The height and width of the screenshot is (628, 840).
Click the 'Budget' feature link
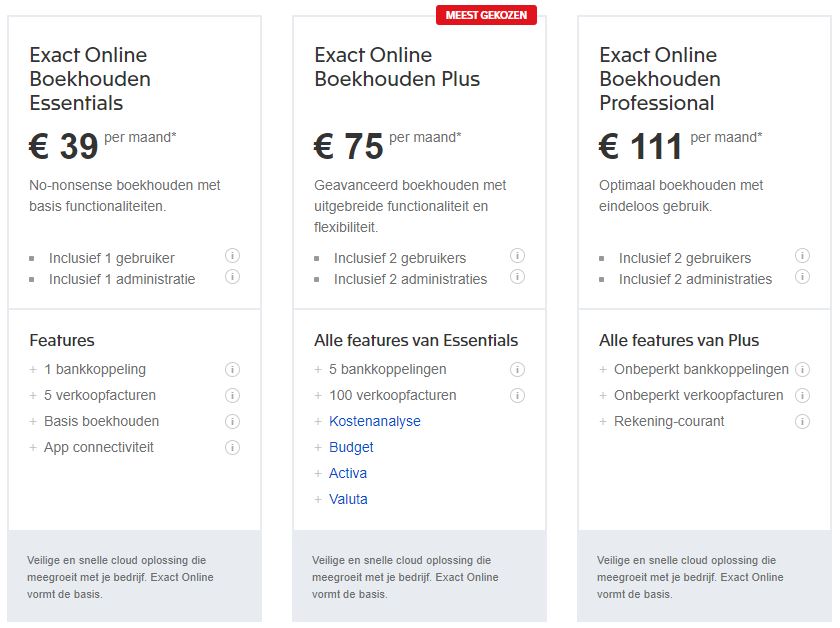tap(351, 447)
